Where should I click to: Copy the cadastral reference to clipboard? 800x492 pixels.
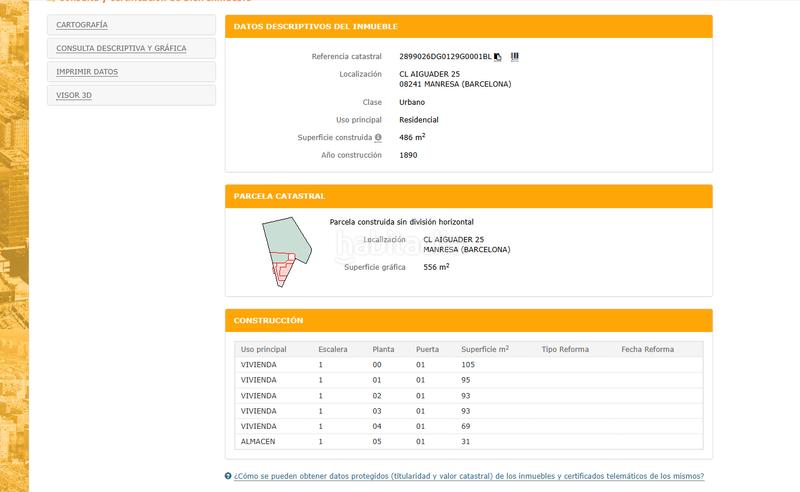point(498,57)
